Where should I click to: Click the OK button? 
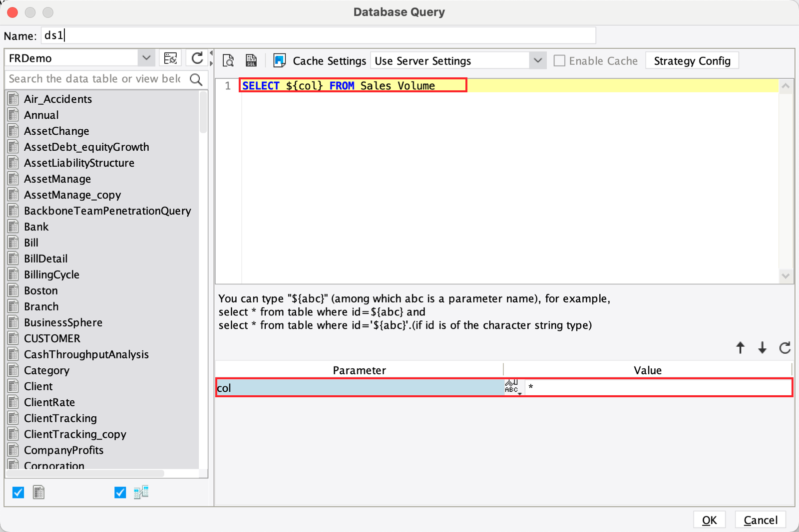point(709,520)
